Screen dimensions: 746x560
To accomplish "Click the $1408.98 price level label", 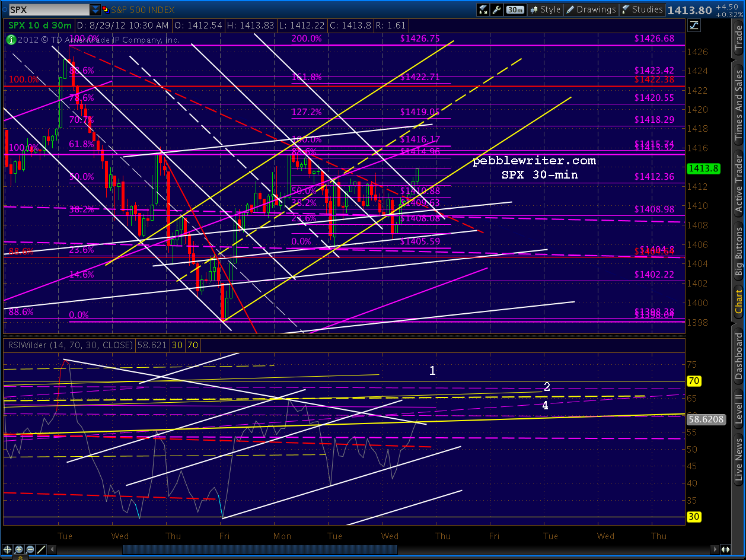I will point(654,209).
